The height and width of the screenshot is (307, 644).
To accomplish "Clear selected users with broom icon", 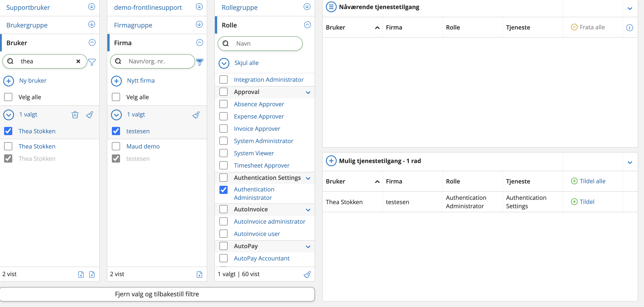I will click(x=90, y=115).
